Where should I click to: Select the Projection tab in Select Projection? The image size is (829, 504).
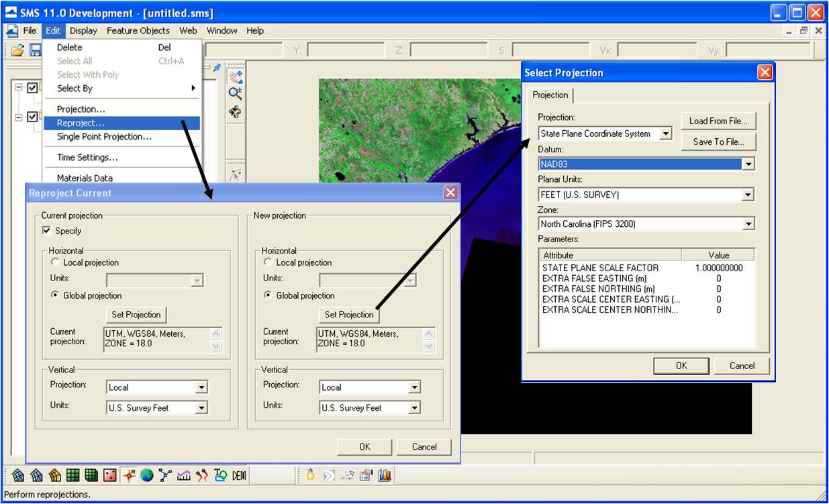pyautogui.click(x=550, y=95)
